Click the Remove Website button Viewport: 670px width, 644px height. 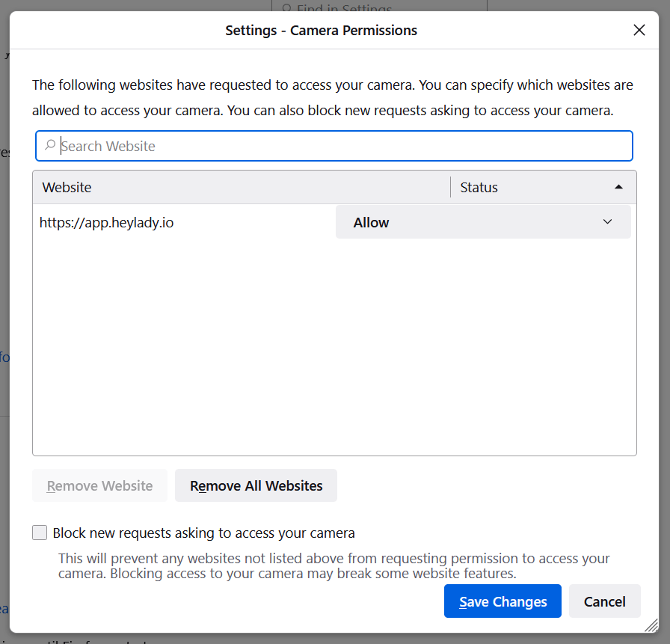coord(99,485)
